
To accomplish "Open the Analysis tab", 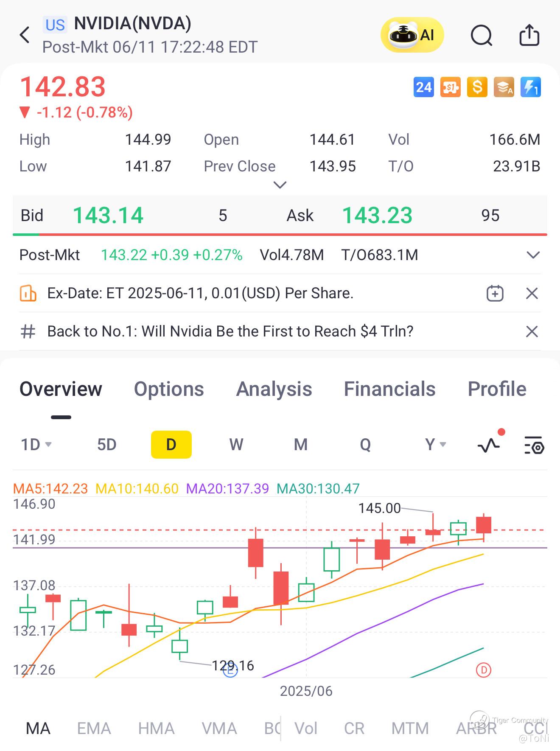I will [274, 389].
